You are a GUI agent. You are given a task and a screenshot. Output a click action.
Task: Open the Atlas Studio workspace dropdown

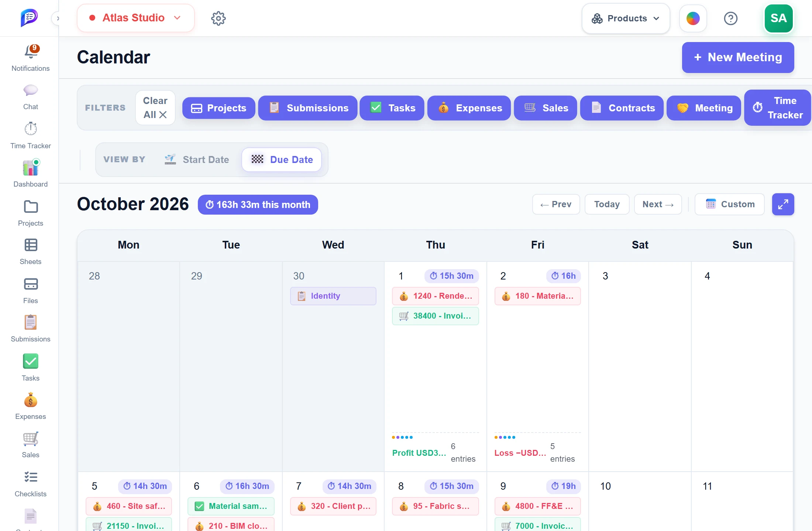point(135,18)
